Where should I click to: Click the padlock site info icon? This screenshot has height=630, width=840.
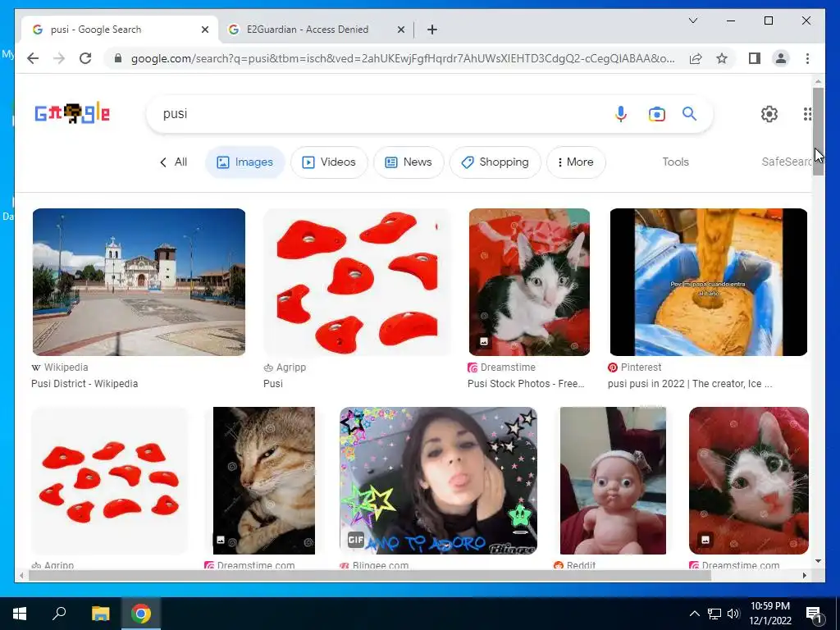(x=118, y=58)
